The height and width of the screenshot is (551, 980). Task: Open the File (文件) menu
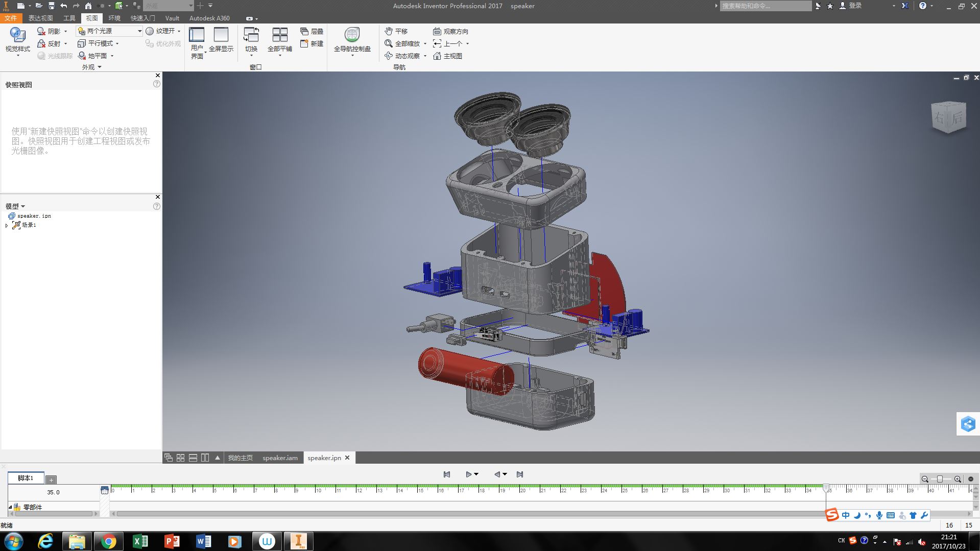(11, 18)
